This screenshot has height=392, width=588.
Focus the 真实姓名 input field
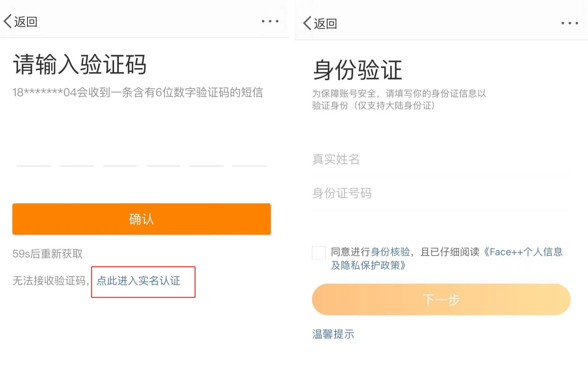441,159
